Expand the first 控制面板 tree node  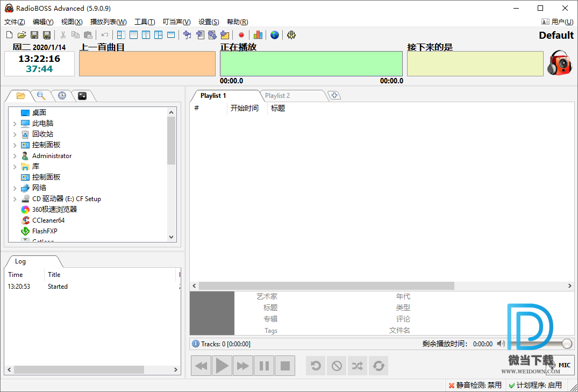[15, 145]
